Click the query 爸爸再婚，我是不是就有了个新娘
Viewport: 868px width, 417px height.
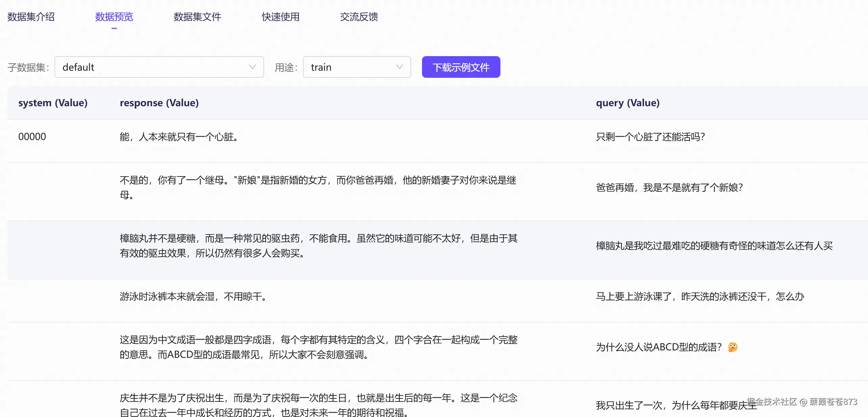point(669,187)
